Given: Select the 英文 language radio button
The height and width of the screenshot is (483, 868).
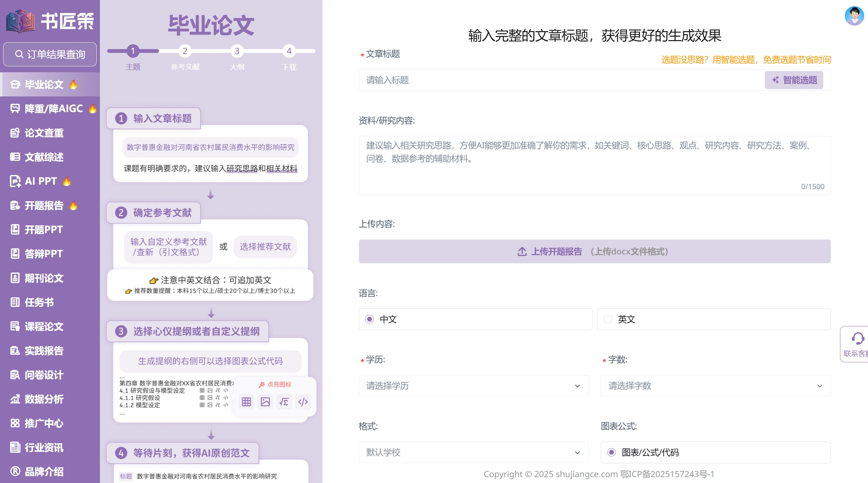Looking at the screenshot, I should 607,319.
